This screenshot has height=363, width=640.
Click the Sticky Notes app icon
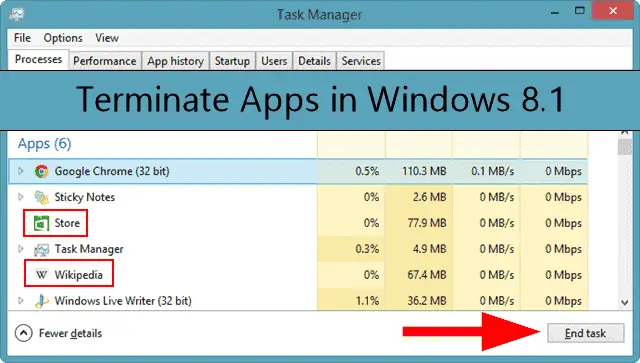coord(41,198)
